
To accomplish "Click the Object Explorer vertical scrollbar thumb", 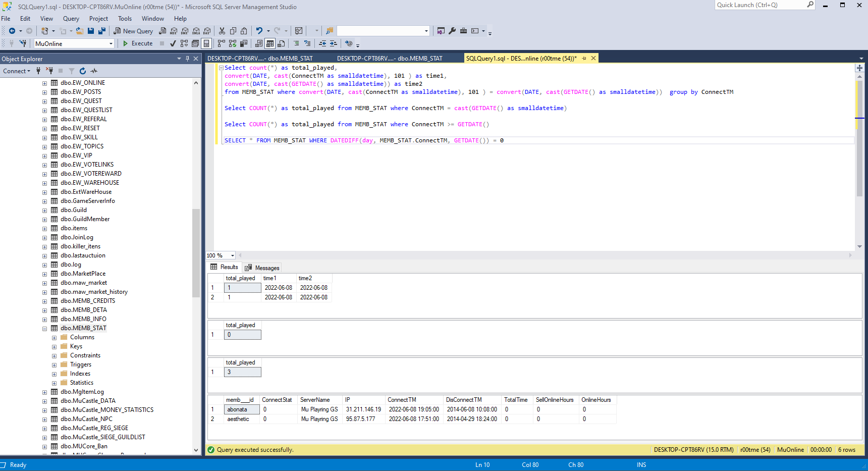I will click(196, 252).
